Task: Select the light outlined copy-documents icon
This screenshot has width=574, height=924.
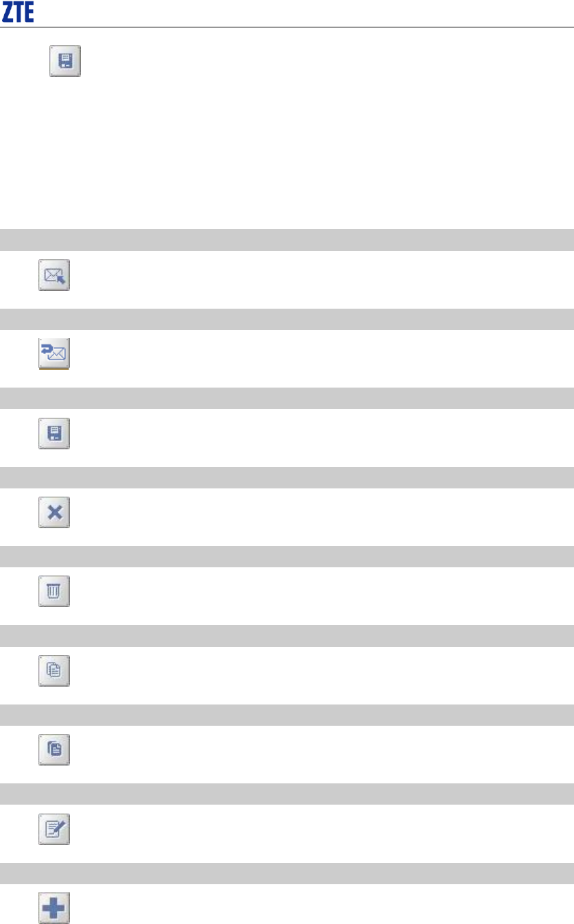Action: pos(54,671)
